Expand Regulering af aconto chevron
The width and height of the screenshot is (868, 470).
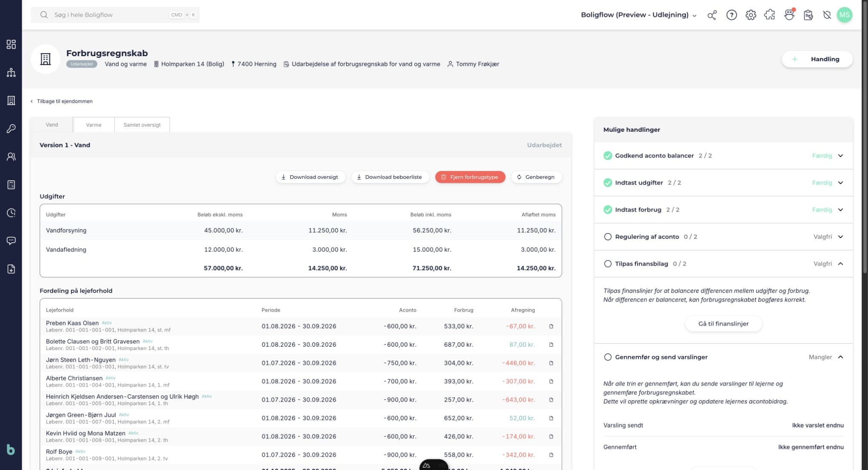pyautogui.click(x=840, y=236)
